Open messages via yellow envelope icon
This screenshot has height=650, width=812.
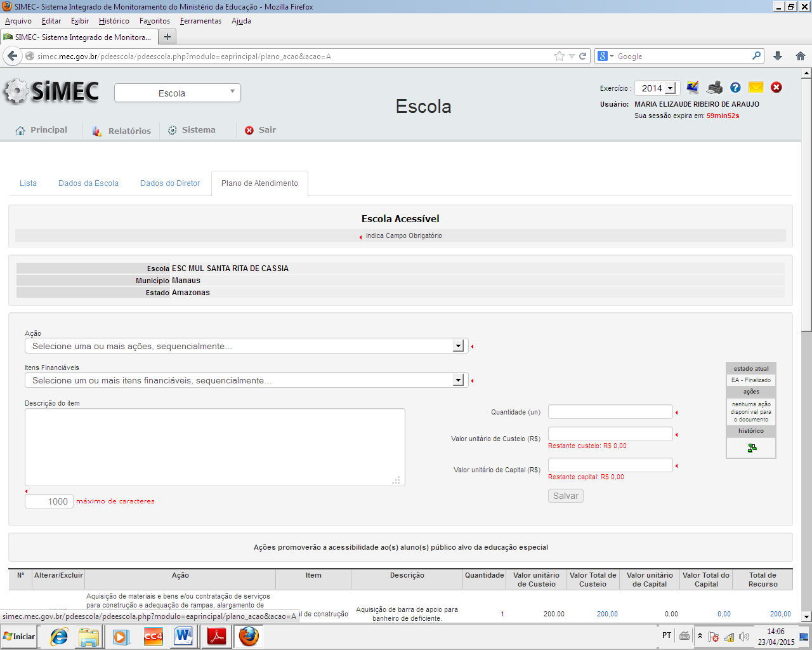756,88
